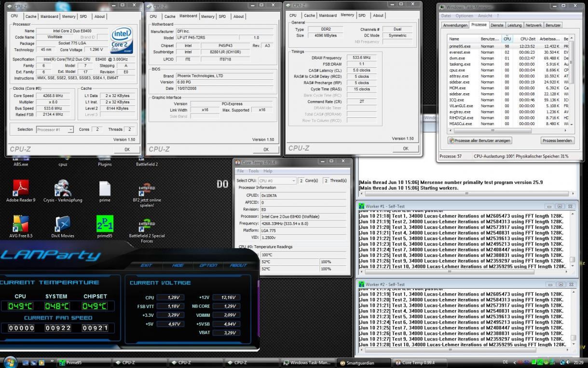Launch the green prime95 desktop icon
The height and width of the screenshot is (368, 588).
(105, 227)
